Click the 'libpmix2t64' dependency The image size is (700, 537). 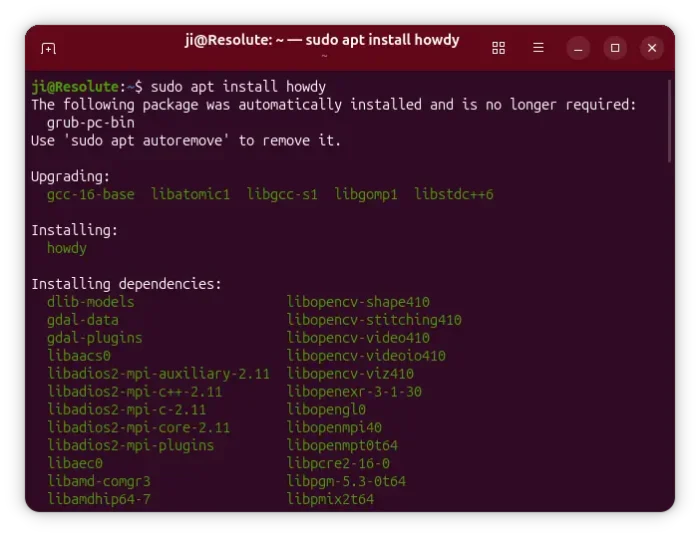click(x=330, y=499)
